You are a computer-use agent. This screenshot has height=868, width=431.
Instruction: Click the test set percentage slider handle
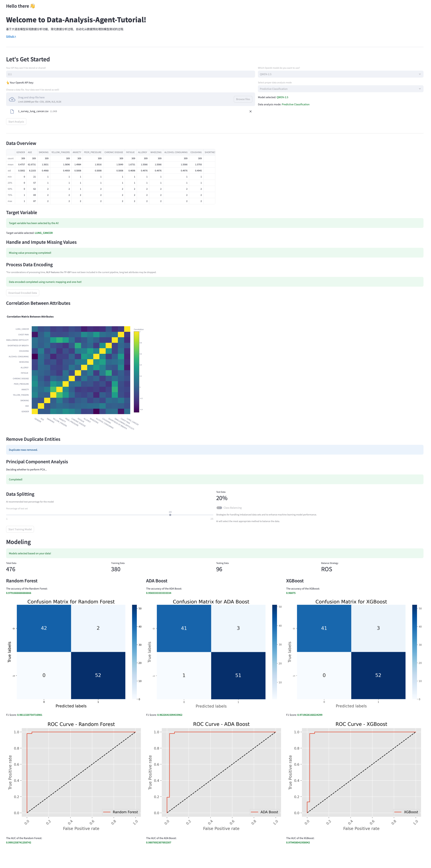[170, 515]
